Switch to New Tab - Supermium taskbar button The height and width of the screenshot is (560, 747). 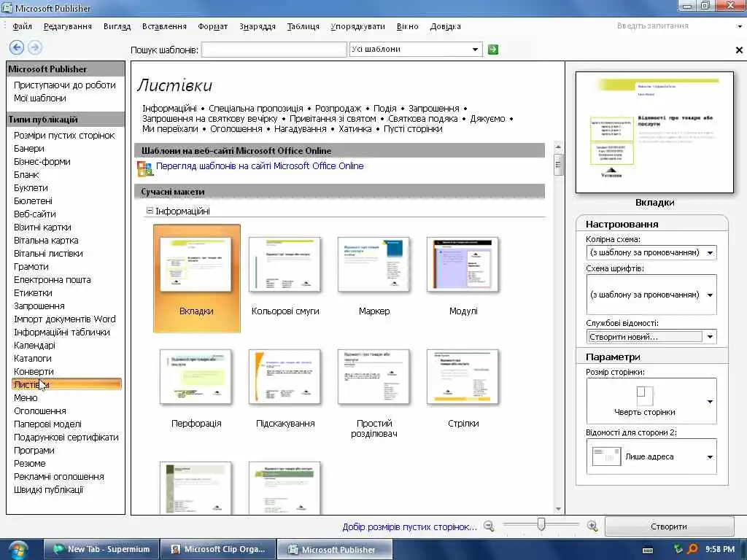[x=101, y=549]
